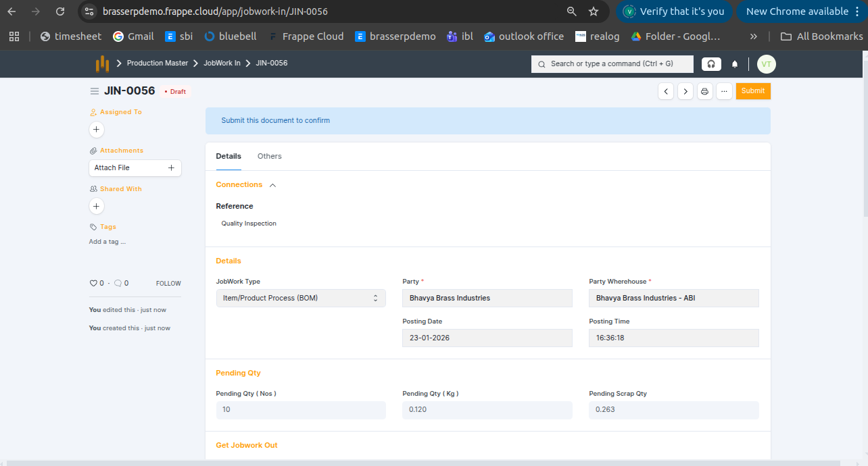Image resolution: width=868 pixels, height=466 pixels.
Task: Open the Quality Inspection reference link
Action: click(249, 224)
